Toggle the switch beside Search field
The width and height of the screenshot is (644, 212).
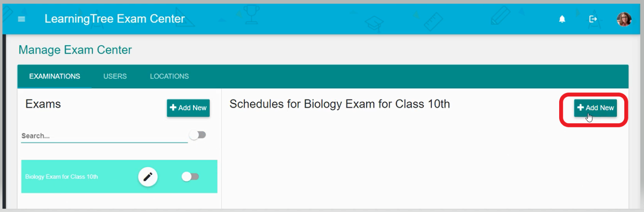click(x=198, y=135)
